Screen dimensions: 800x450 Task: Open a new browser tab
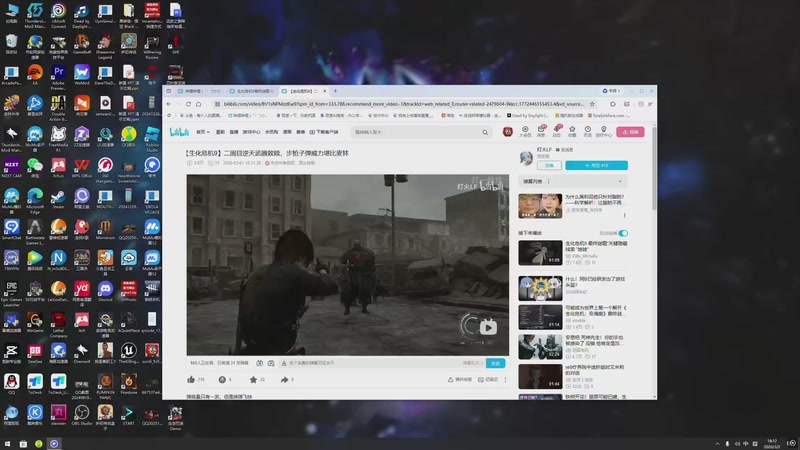pyautogui.click(x=335, y=91)
